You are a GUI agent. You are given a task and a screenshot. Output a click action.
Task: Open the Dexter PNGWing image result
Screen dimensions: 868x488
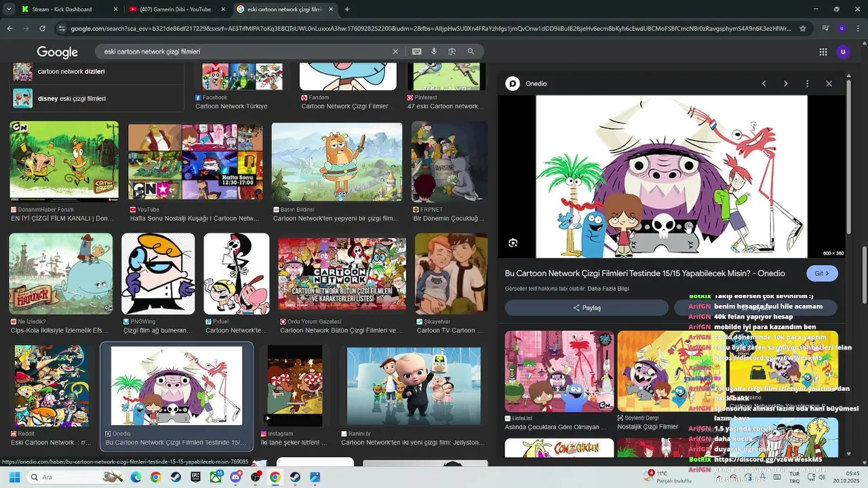pyautogui.click(x=158, y=274)
